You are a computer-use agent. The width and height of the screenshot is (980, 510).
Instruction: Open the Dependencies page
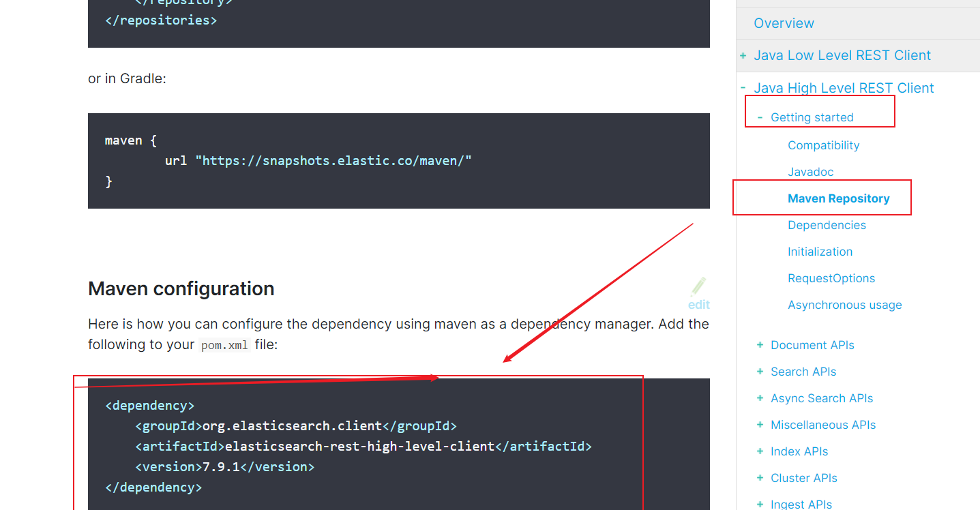pyautogui.click(x=827, y=225)
